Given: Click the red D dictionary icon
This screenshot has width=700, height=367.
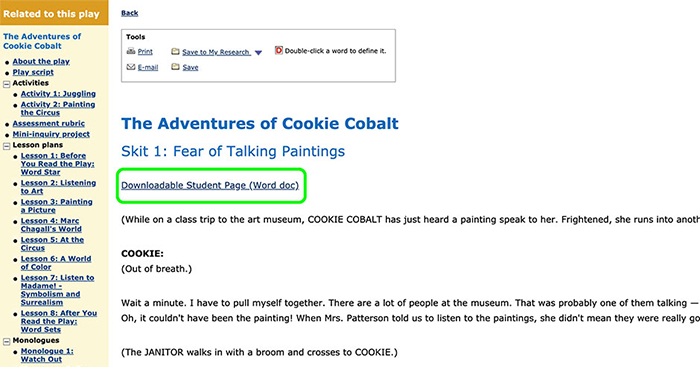Looking at the screenshot, I should pos(279,50).
